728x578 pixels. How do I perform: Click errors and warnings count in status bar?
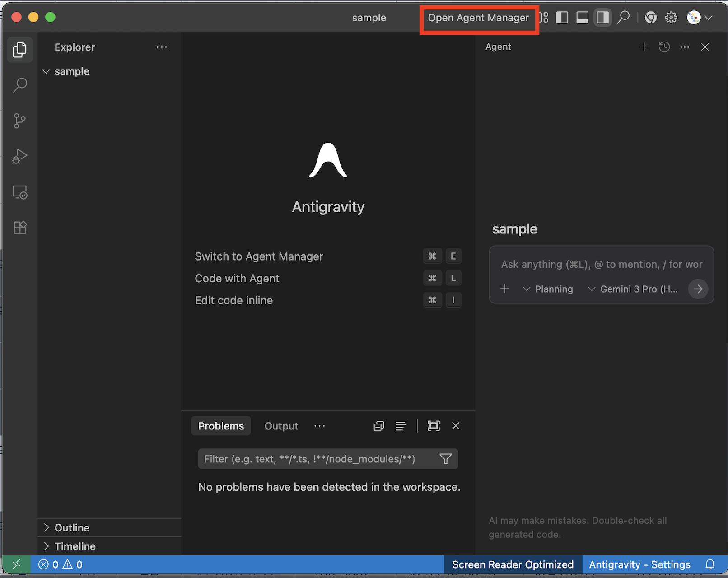[x=61, y=564]
